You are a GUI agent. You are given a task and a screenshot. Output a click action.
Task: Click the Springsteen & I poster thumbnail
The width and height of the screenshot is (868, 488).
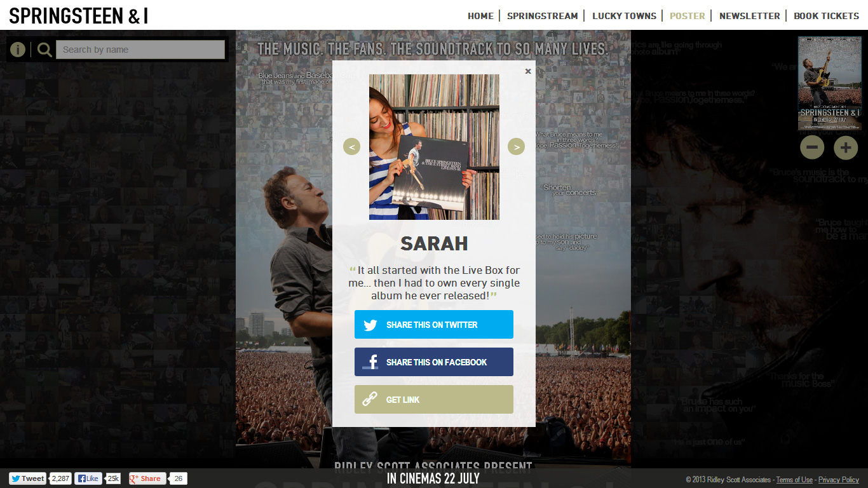pos(830,83)
